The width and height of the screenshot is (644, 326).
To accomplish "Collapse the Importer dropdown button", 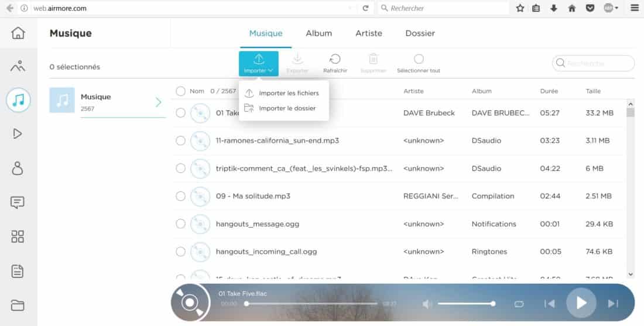I will point(259,63).
